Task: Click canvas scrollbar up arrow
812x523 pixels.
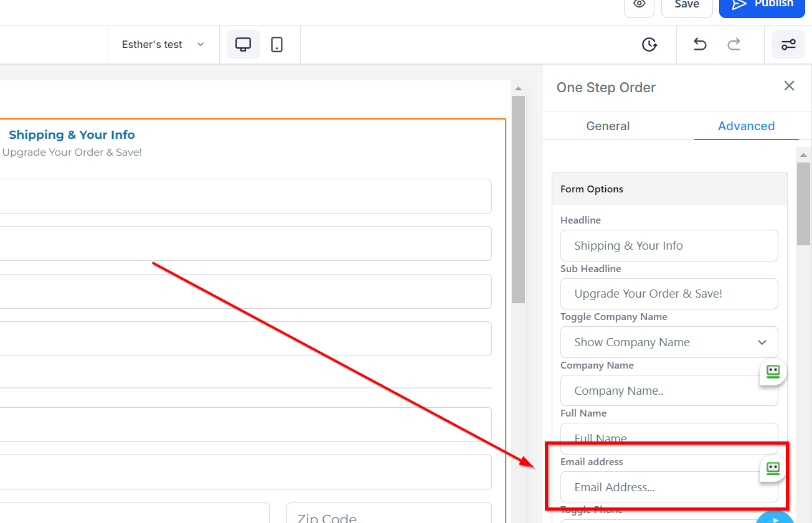Action: coord(518,88)
